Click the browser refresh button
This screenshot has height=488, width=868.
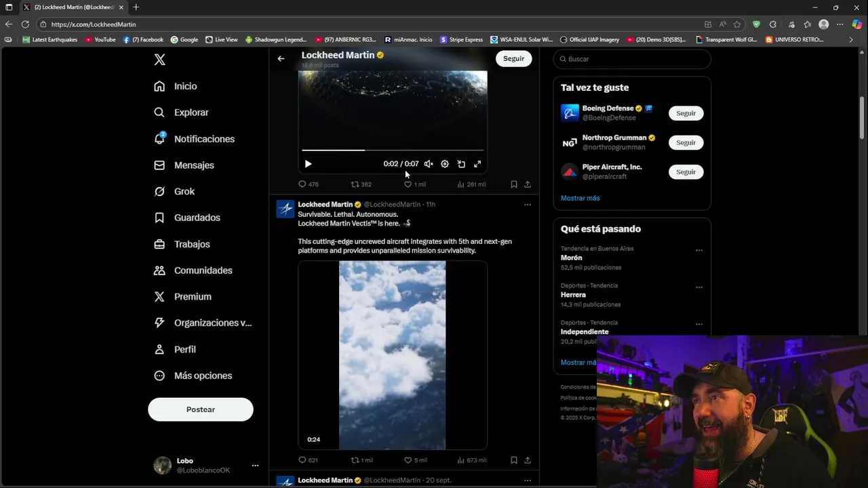point(25,24)
